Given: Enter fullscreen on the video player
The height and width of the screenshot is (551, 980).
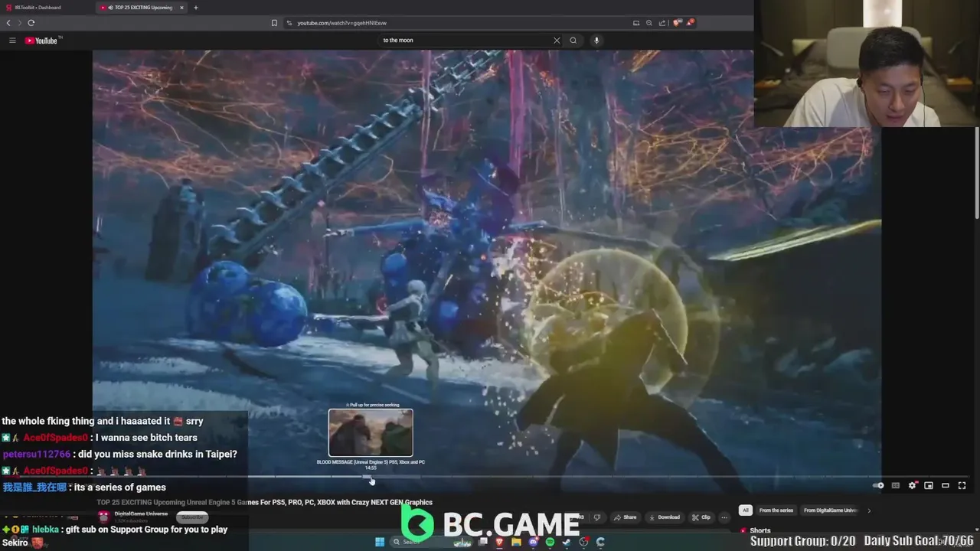Looking at the screenshot, I should [x=962, y=485].
